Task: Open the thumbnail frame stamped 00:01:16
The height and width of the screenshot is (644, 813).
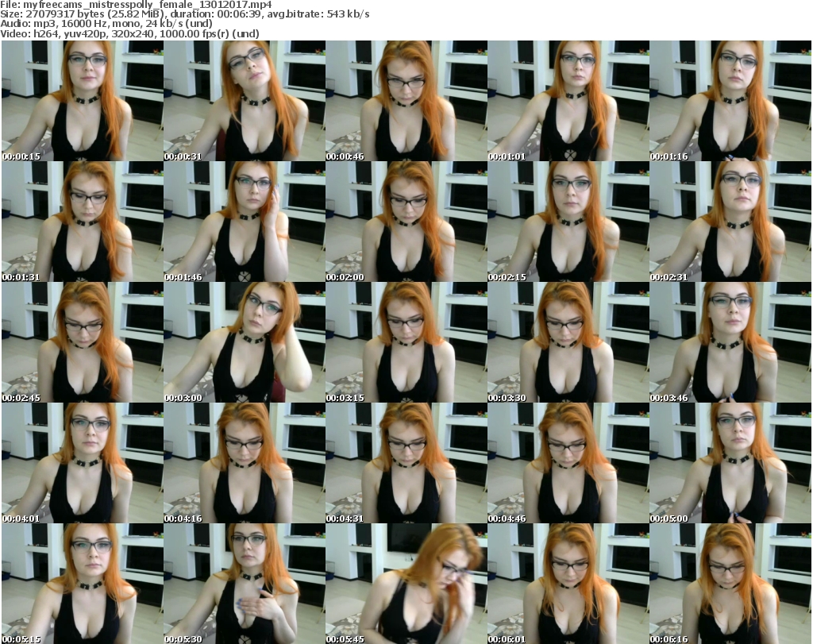Action: (730, 101)
